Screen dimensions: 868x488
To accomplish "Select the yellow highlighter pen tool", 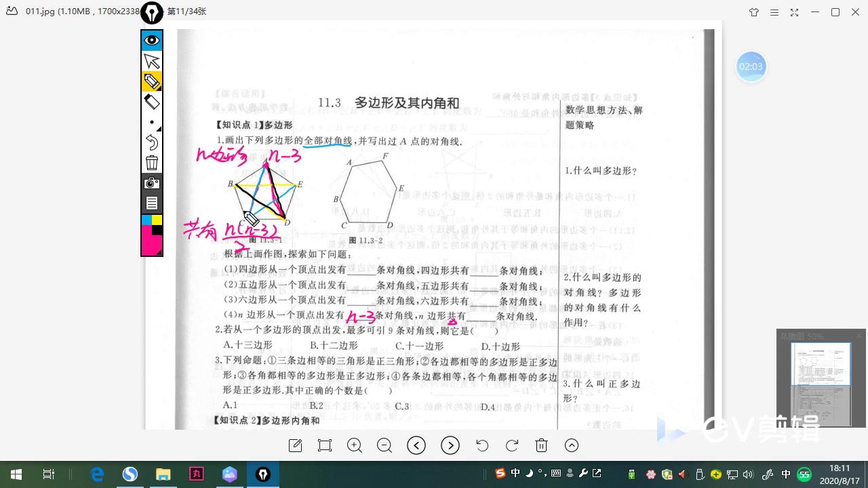I will 151,82.
